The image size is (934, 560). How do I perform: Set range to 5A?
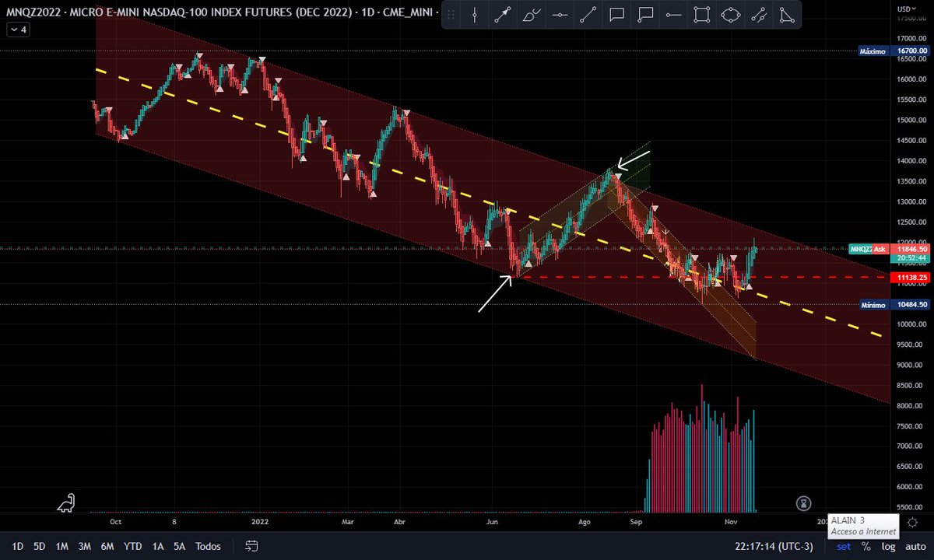point(180,546)
